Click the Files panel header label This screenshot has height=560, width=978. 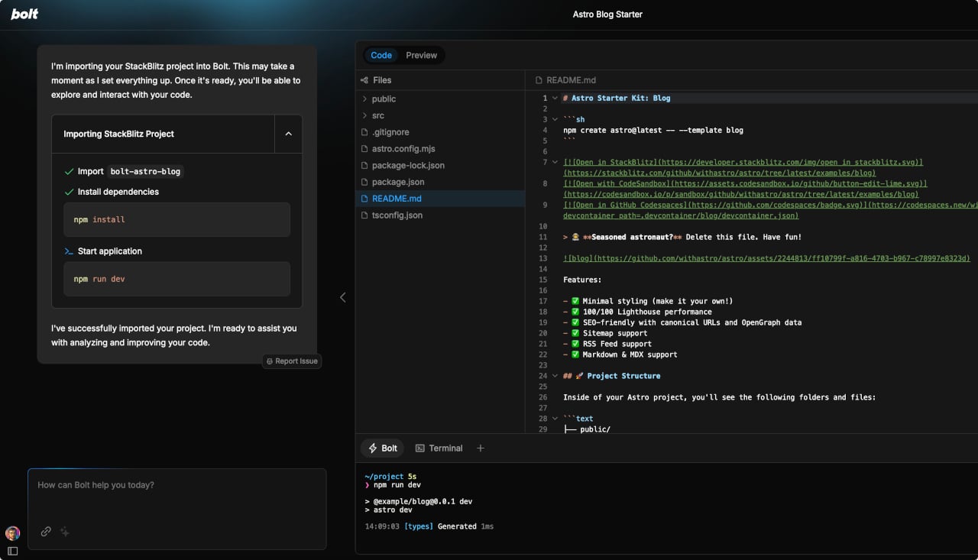[x=382, y=80]
